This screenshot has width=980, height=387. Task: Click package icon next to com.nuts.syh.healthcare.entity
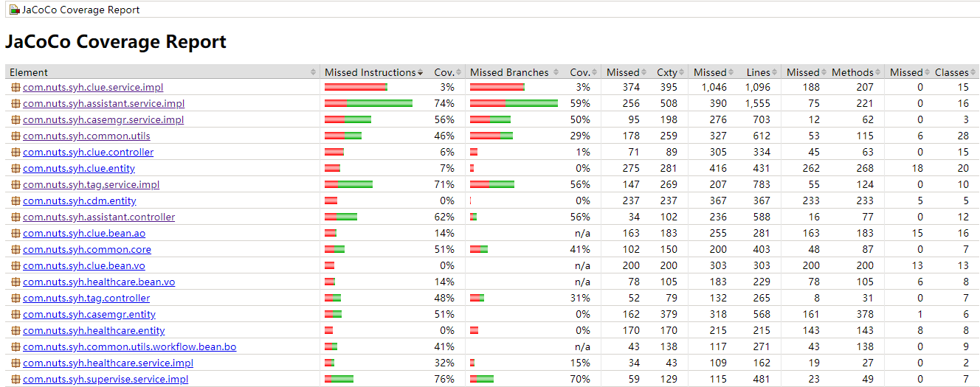[x=15, y=331]
